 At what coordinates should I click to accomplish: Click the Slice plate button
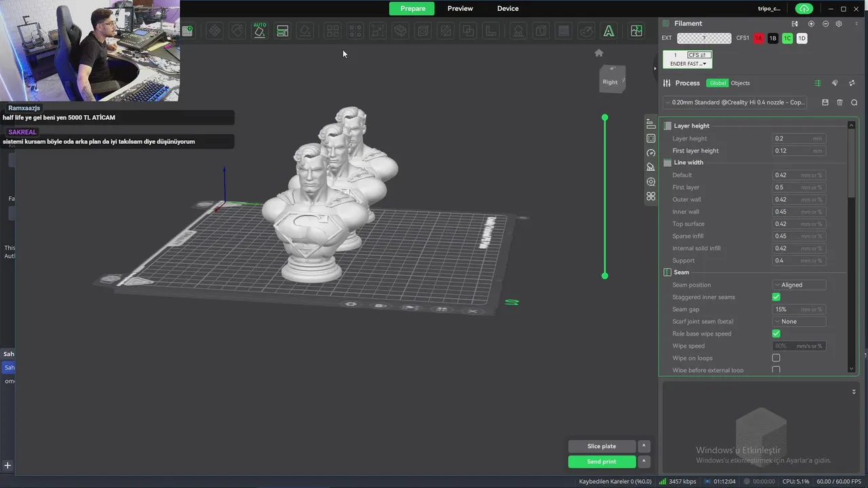(601, 446)
